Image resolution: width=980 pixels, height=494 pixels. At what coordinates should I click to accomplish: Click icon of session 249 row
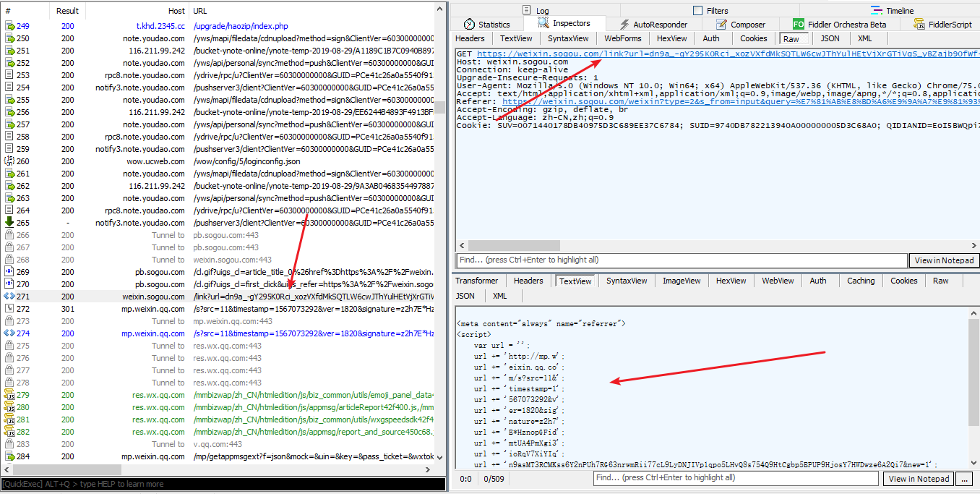[x=10, y=26]
